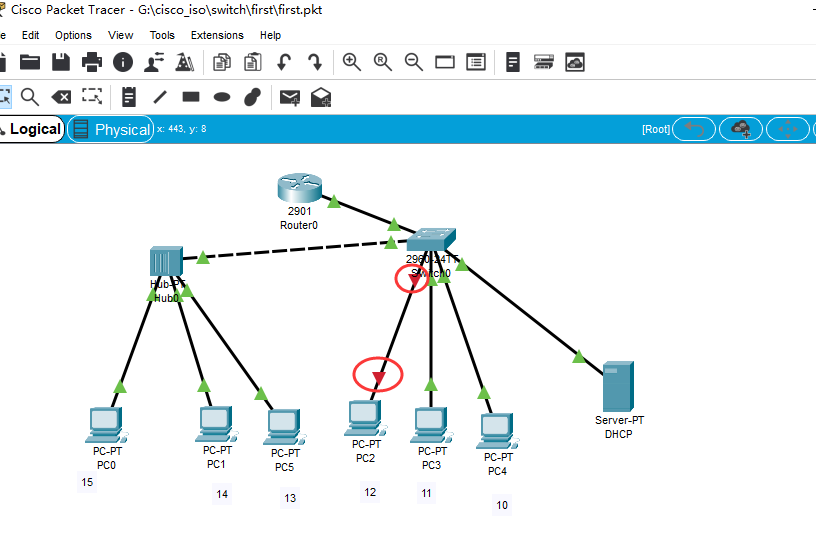
Task: Launch the Activity Wizard icon
Action: click(x=185, y=62)
